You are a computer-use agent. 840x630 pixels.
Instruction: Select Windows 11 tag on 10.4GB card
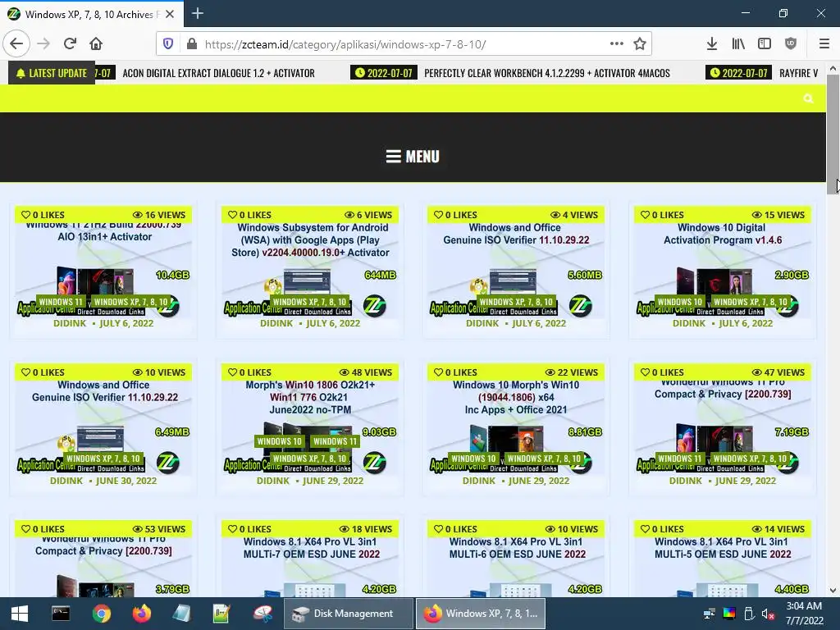point(61,302)
